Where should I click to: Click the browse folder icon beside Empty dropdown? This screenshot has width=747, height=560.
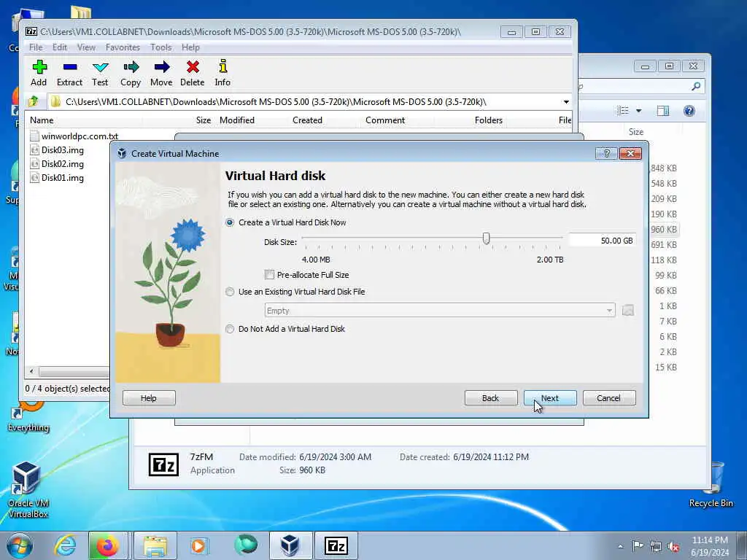[628, 311]
